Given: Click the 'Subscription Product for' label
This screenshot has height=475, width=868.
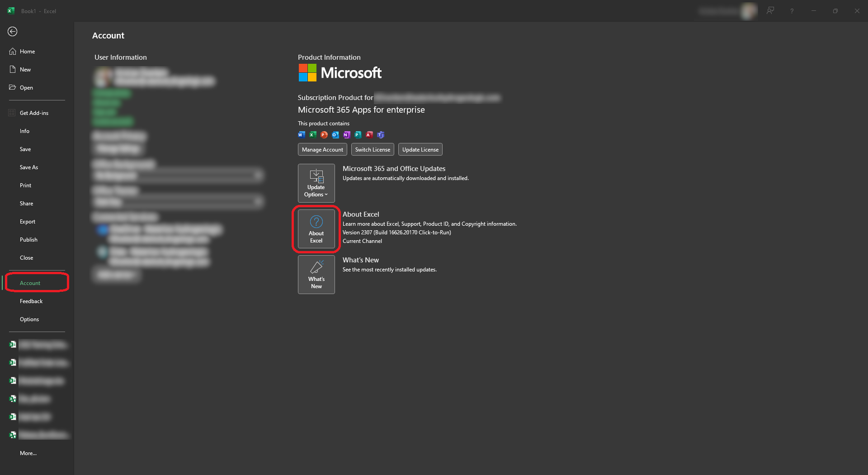Looking at the screenshot, I should [x=335, y=98].
